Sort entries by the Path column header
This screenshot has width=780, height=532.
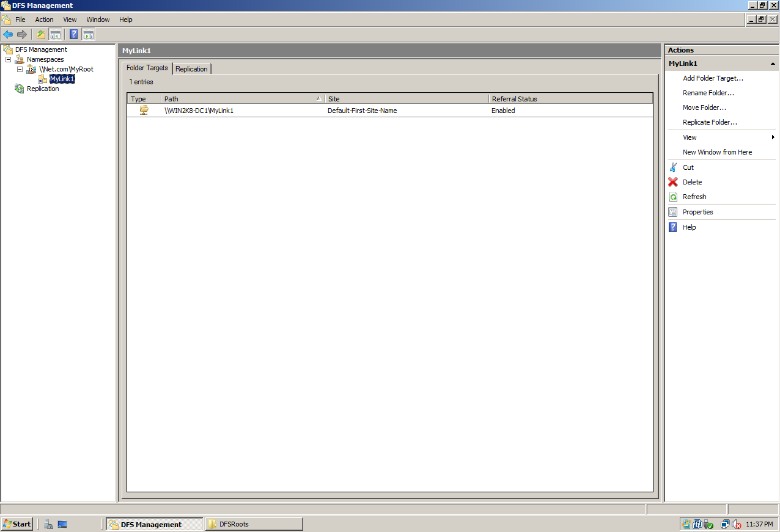coord(241,98)
